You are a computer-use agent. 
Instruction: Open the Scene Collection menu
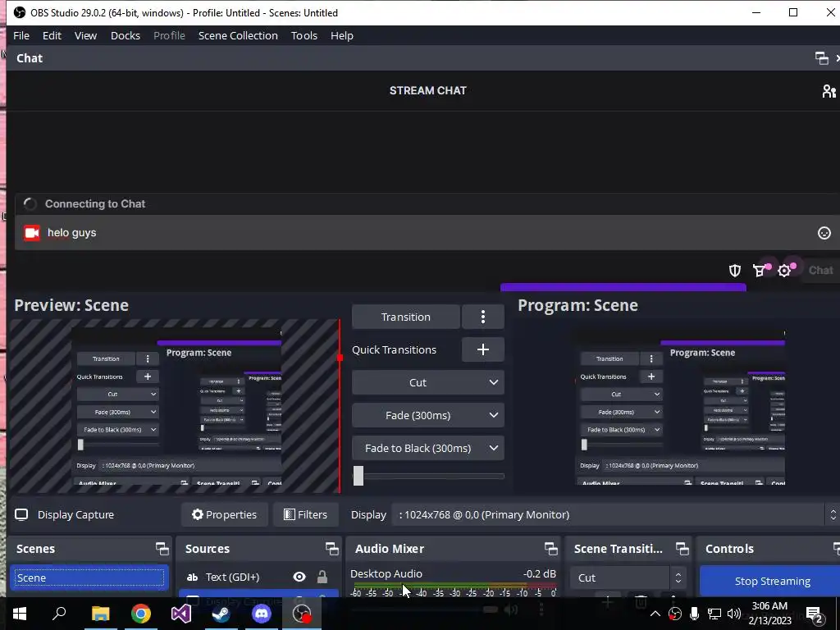point(238,36)
